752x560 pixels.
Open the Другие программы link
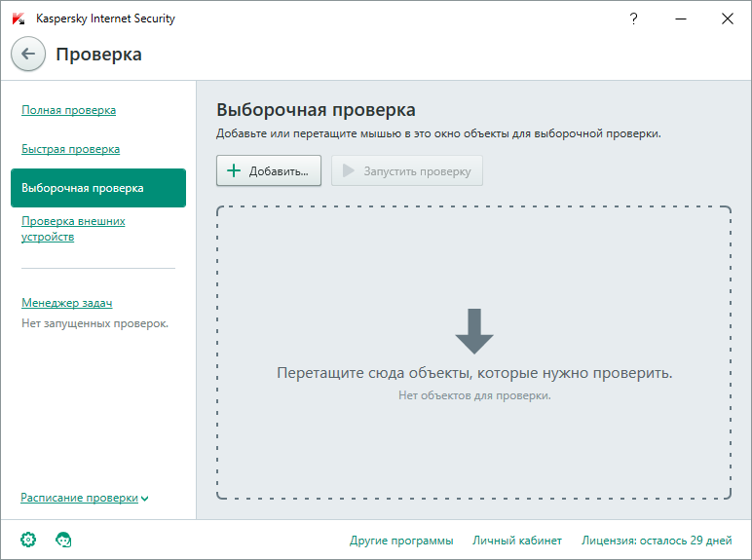click(401, 541)
